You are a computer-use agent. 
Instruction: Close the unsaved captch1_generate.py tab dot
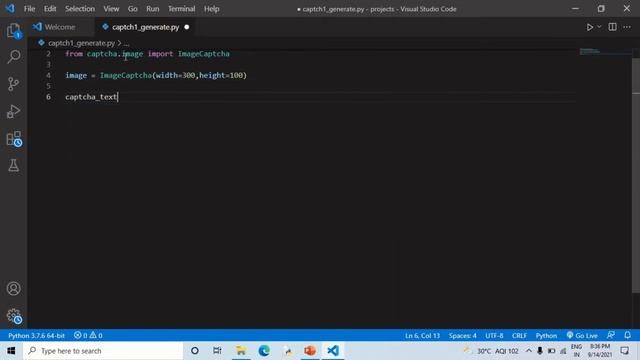pos(187,27)
